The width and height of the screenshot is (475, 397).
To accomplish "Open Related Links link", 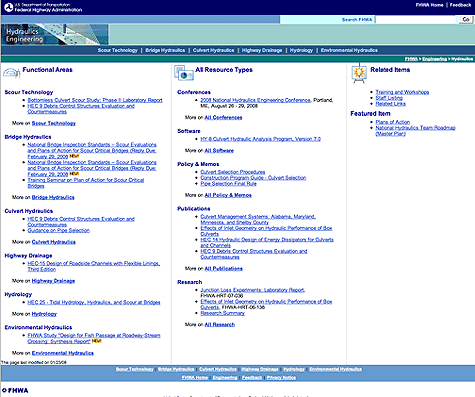I will pos(390,104).
